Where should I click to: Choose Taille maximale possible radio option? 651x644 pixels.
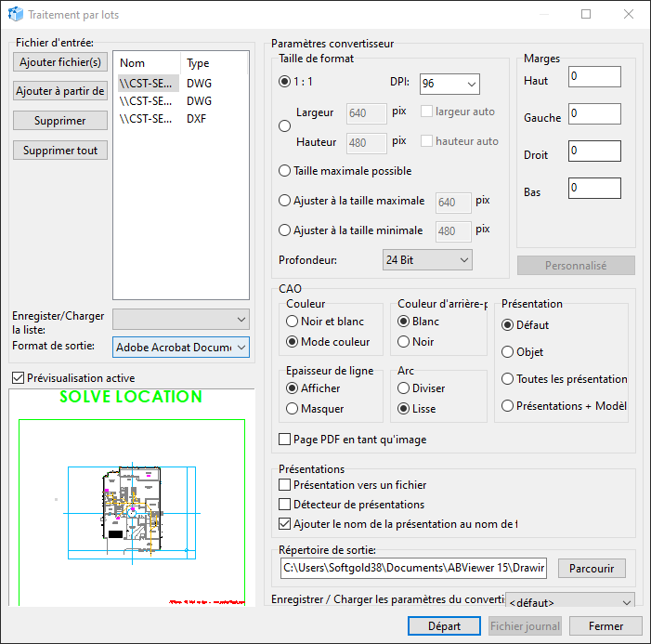285,171
